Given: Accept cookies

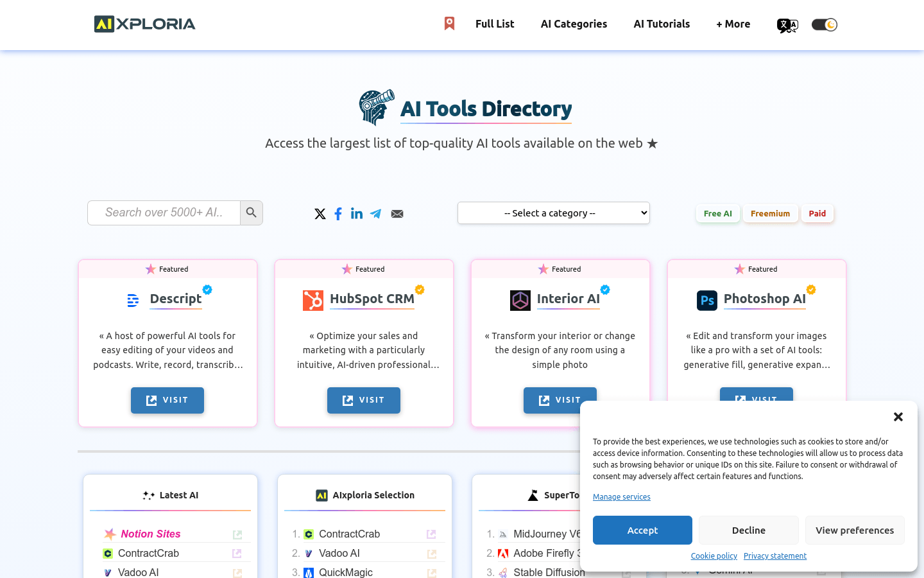Looking at the screenshot, I should click(642, 530).
